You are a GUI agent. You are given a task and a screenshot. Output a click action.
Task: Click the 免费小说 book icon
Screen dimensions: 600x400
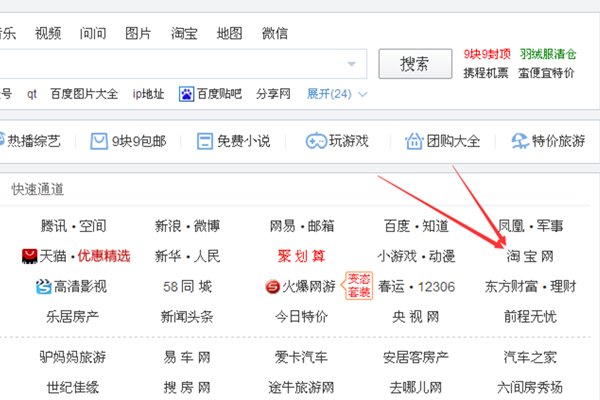pyautogui.click(x=205, y=141)
